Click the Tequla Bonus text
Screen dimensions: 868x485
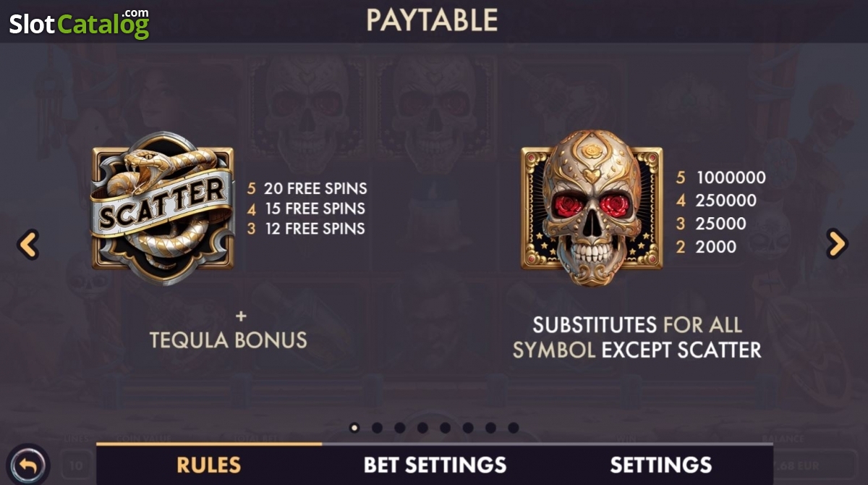[229, 339]
